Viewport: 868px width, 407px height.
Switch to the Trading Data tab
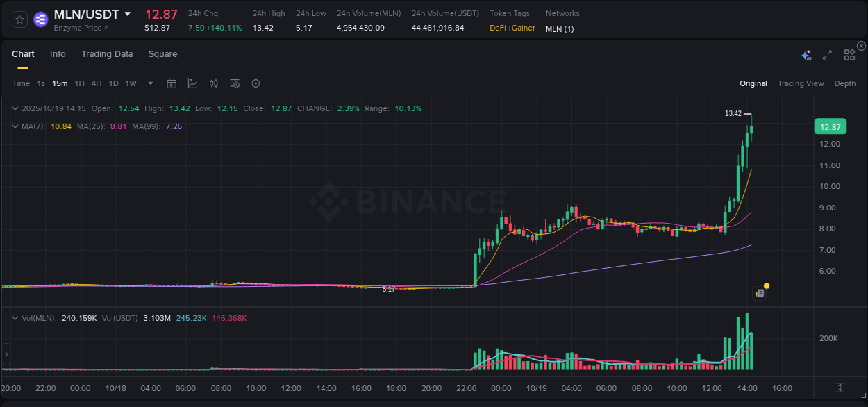[x=107, y=53]
